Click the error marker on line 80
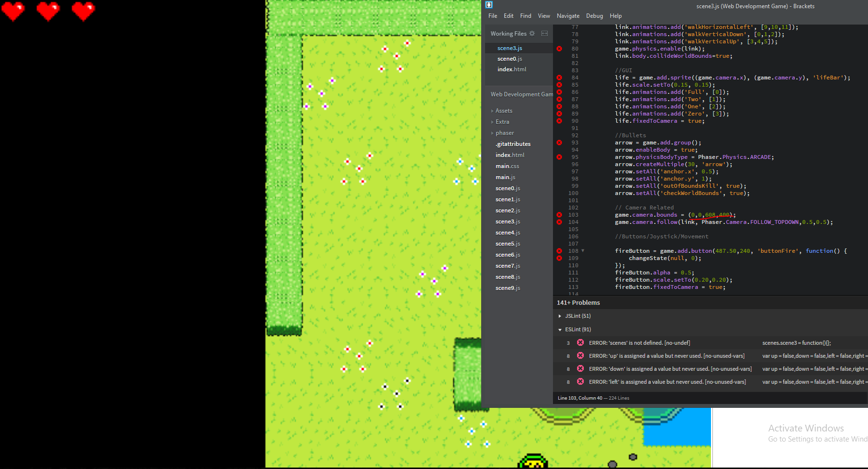 (x=559, y=49)
